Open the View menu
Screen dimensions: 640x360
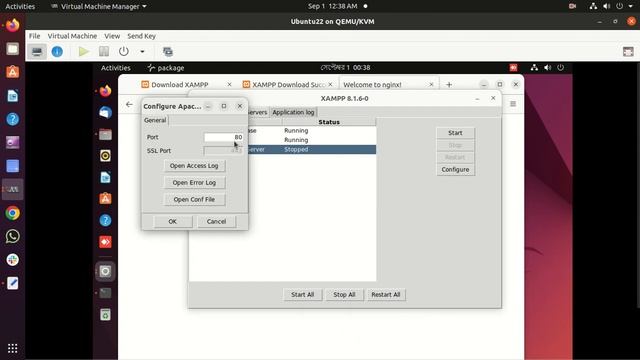pyautogui.click(x=112, y=36)
